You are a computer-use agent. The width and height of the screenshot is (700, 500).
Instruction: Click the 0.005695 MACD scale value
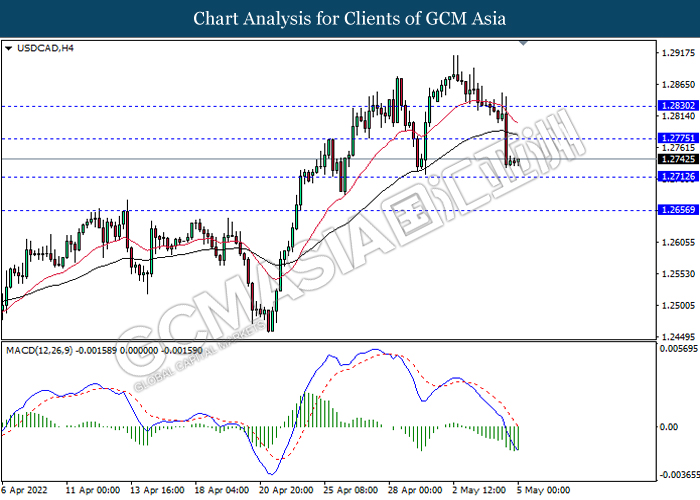tap(679, 349)
